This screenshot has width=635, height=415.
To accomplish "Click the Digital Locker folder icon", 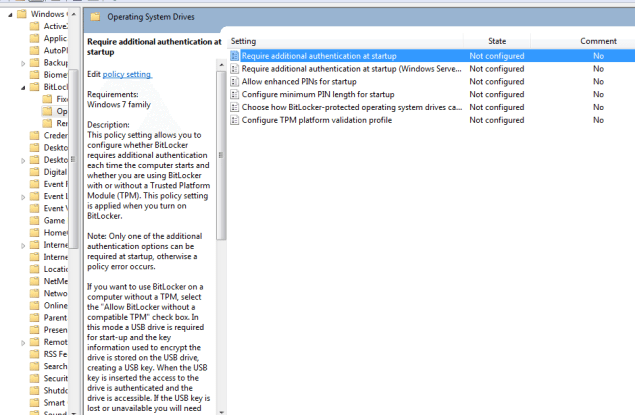I will click(35, 172).
